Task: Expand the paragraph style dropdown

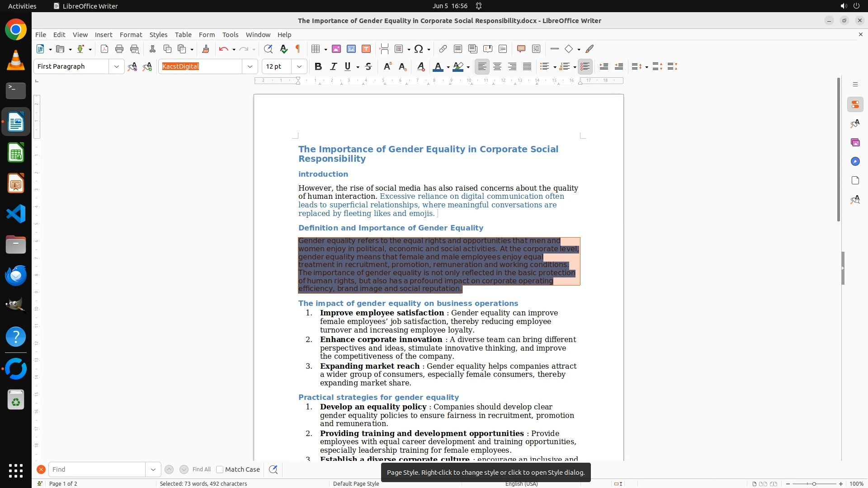Action: (x=117, y=66)
